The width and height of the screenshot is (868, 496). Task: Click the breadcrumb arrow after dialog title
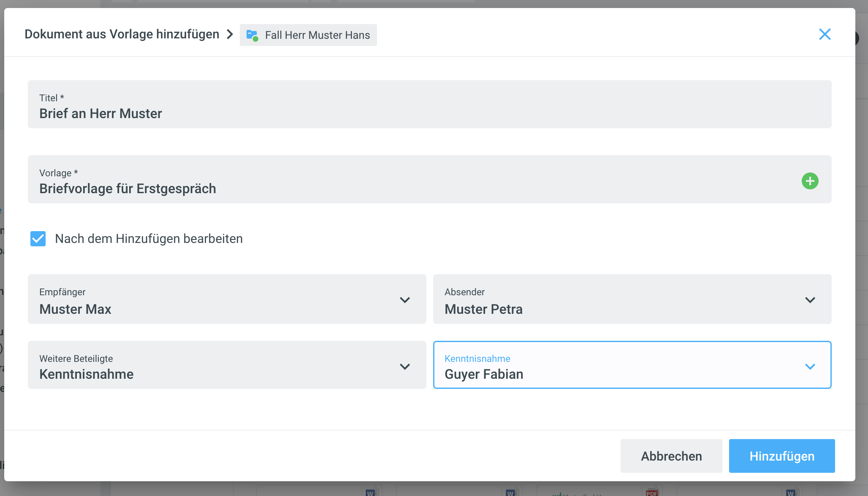(x=230, y=34)
